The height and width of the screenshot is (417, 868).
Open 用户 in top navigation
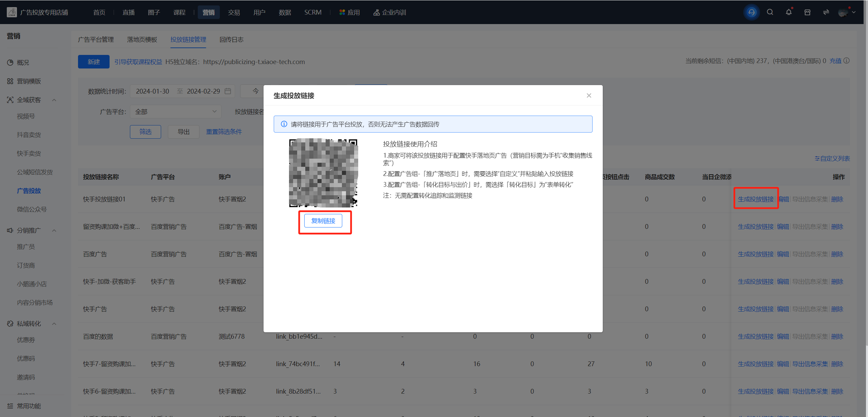[259, 12]
